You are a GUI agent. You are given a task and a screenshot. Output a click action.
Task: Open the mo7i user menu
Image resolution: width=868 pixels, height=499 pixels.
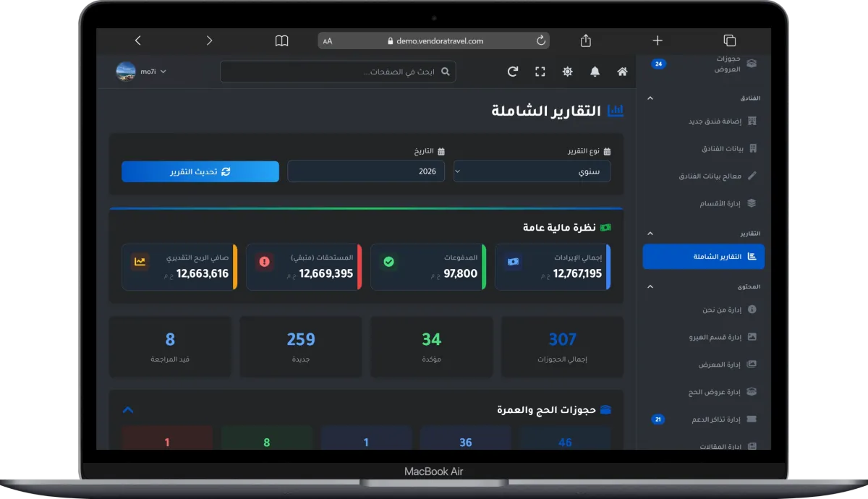141,72
